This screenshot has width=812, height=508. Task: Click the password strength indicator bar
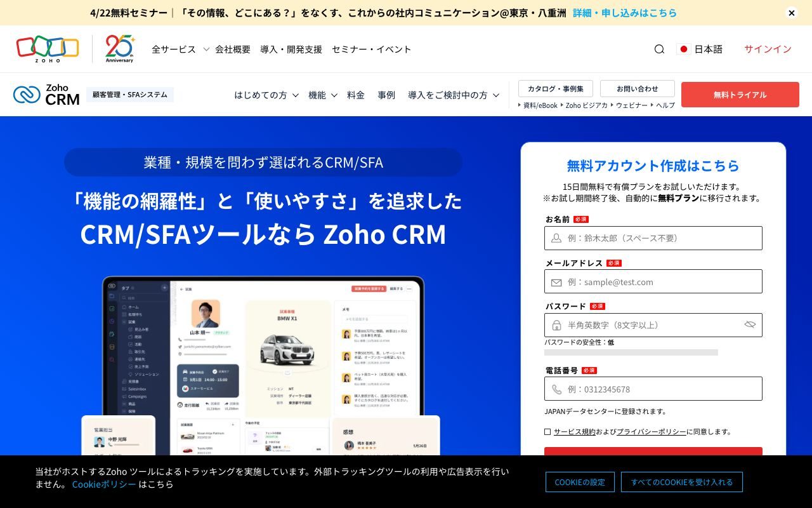click(631, 354)
